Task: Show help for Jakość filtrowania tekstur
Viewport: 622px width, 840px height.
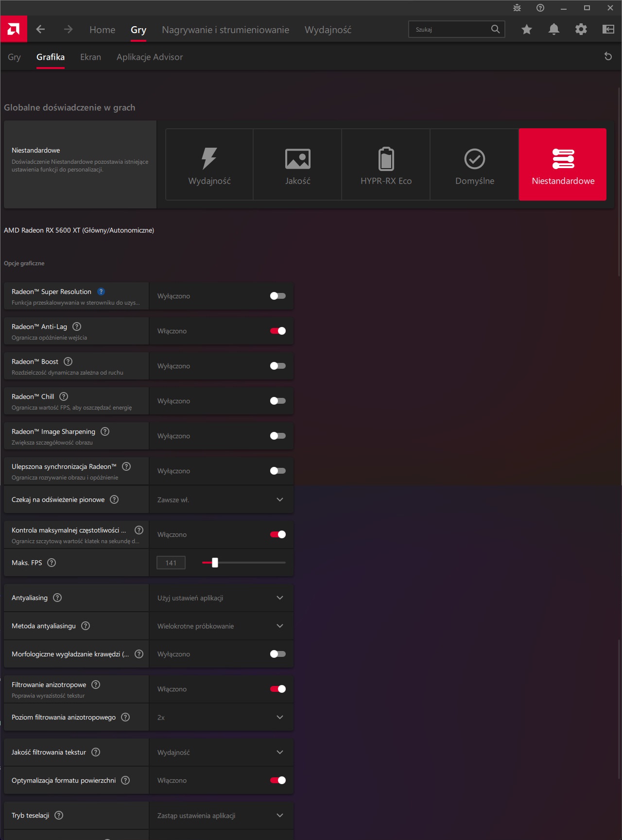Action: pyautogui.click(x=96, y=752)
